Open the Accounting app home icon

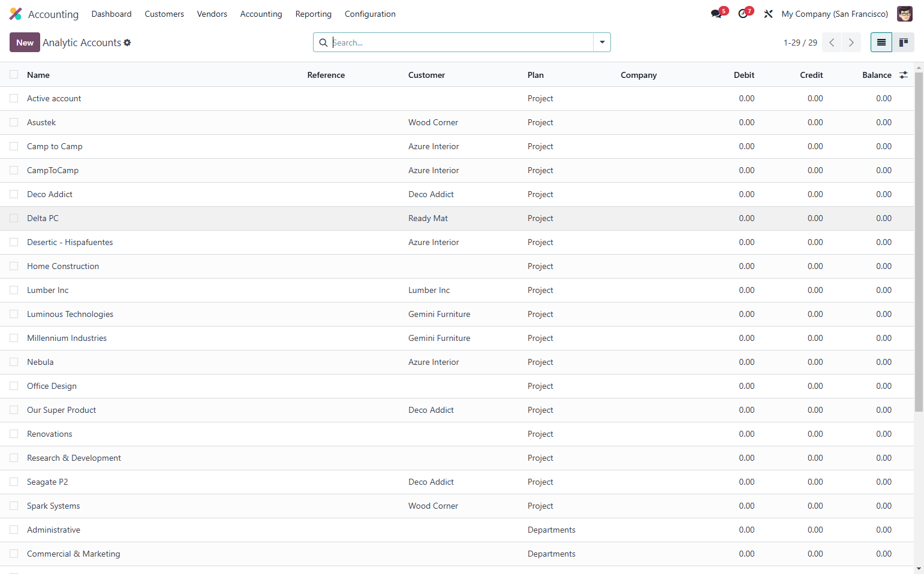coord(16,14)
